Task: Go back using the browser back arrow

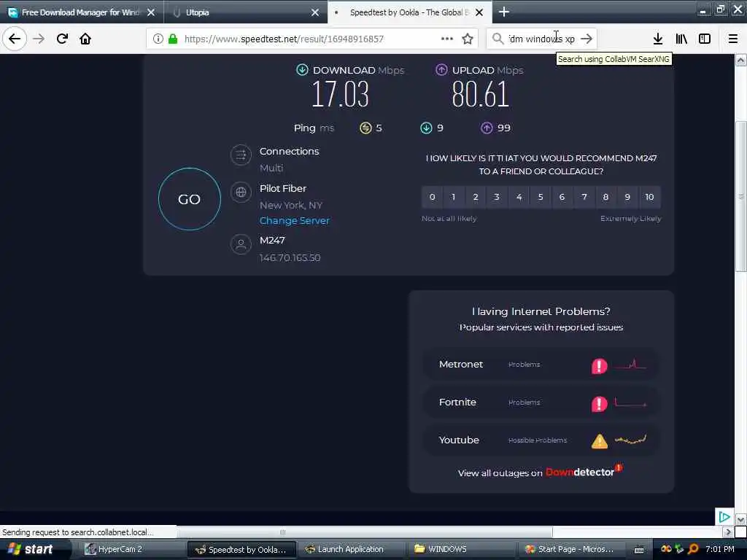Action: pos(15,39)
